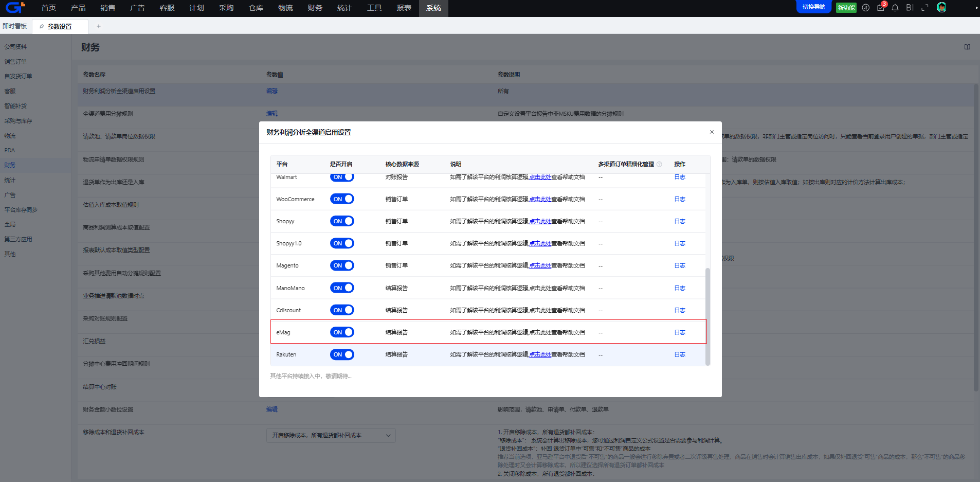Toggle the WooCommerce ON switch

[x=342, y=199]
